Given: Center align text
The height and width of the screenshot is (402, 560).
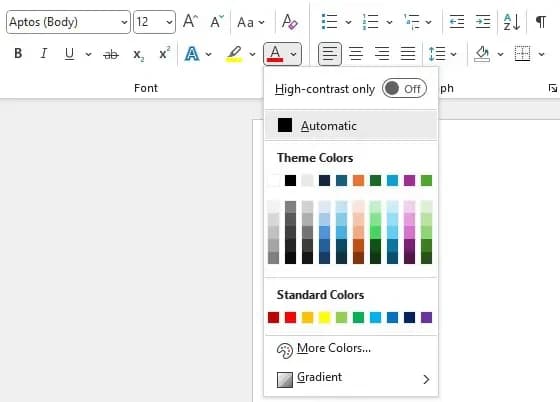Looking at the screenshot, I should pyautogui.click(x=356, y=54).
